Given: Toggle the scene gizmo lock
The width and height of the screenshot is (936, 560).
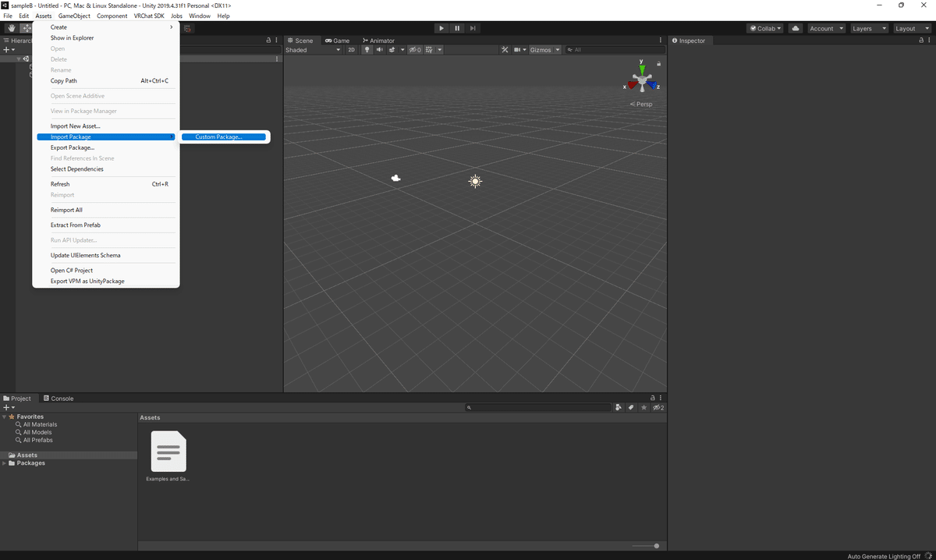Looking at the screenshot, I should [658, 63].
